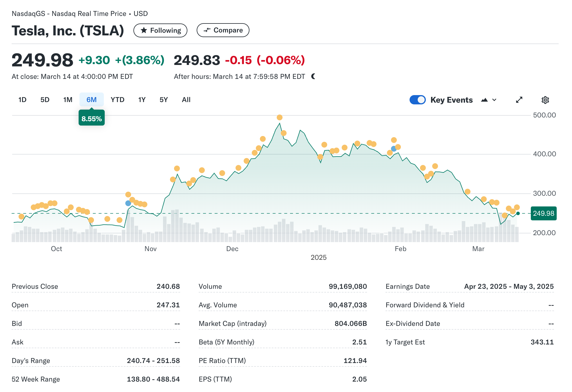Screen dimensions: 572x392
Task: Click the 249.98 current price label on axis
Action: point(543,213)
